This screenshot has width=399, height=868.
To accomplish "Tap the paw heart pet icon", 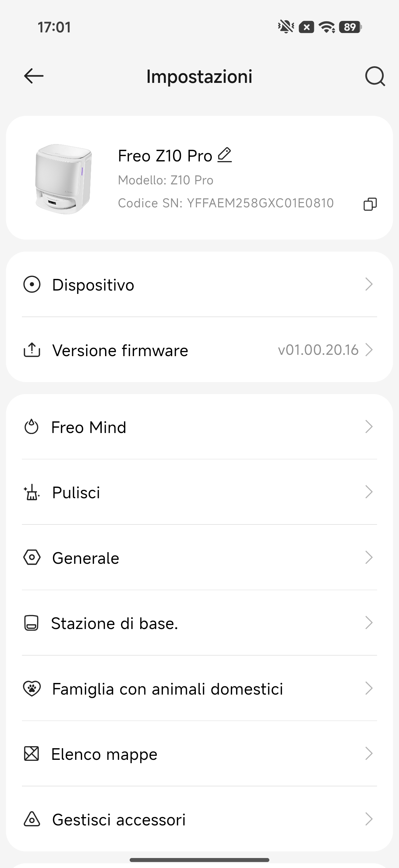I will (x=32, y=688).
